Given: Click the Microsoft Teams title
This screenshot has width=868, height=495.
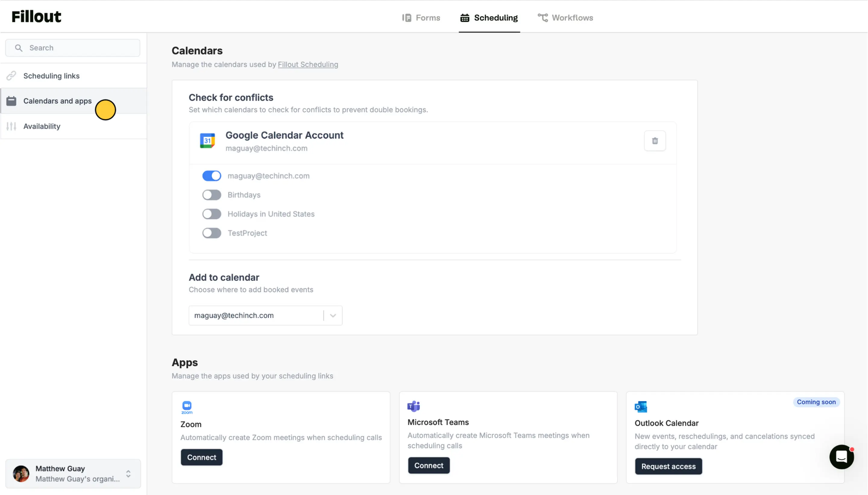Looking at the screenshot, I should [438, 422].
